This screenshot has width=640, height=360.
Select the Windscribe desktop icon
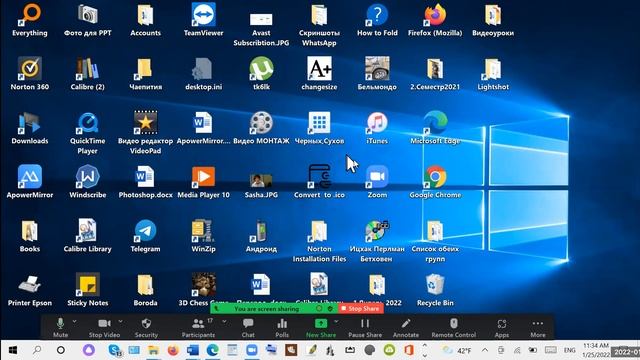[87, 176]
